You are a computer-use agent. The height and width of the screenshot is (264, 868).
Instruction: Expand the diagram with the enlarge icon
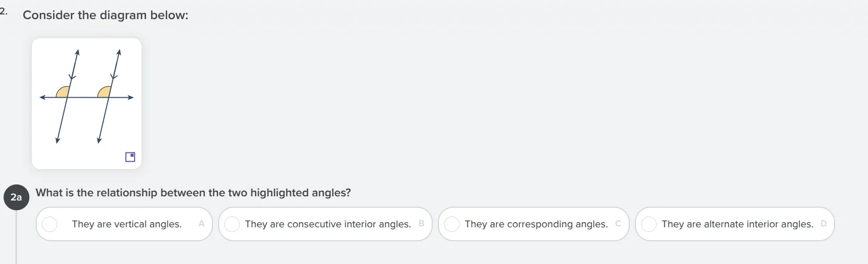[130, 157]
